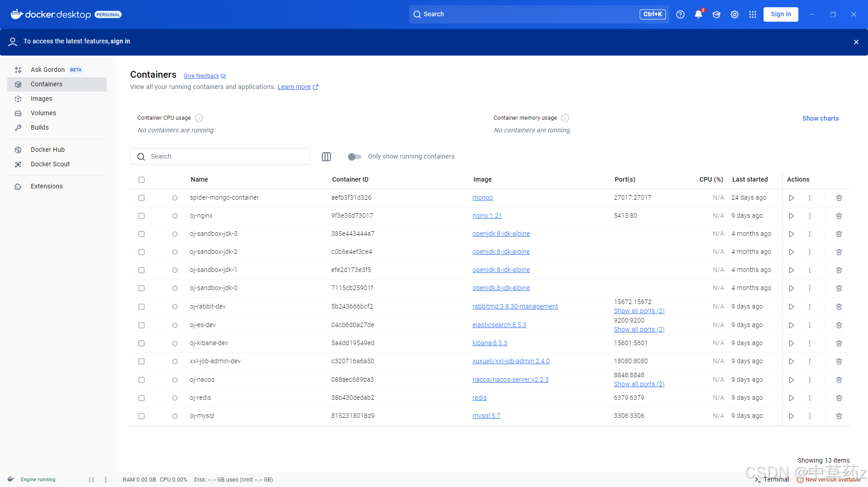
Task: Show all ports for oj-rabbit-dev
Action: pyautogui.click(x=639, y=311)
